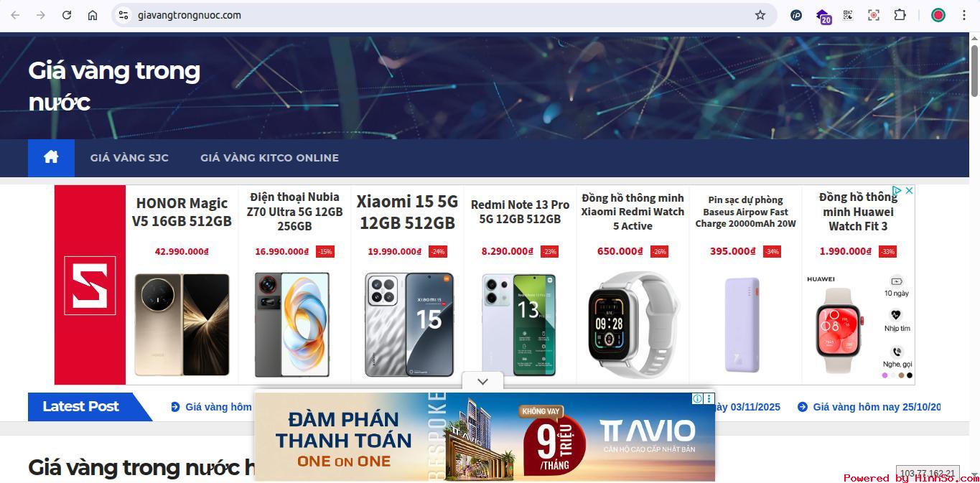Open Chrome three-dot menu
The image size is (980, 483).
point(964,15)
